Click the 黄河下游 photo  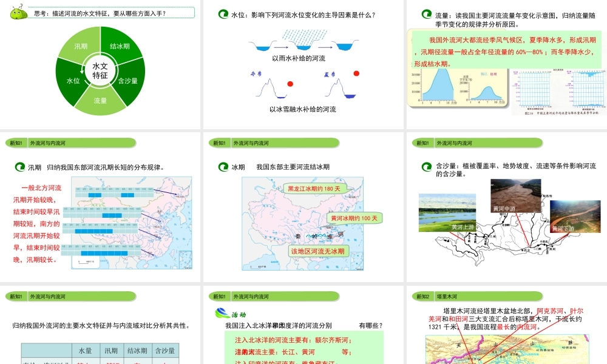pyautogui.click(x=575, y=217)
